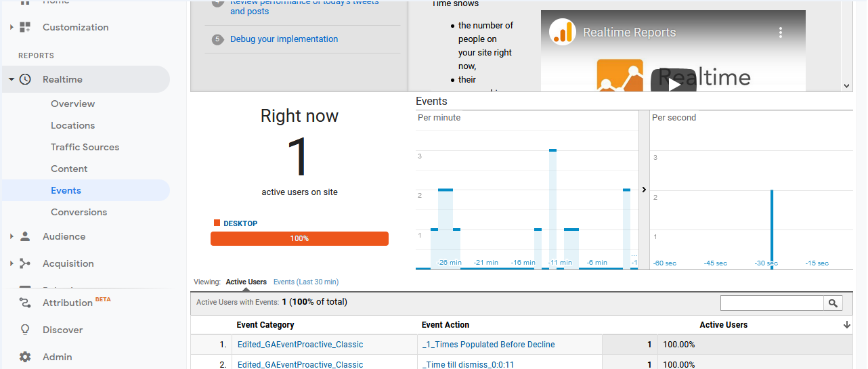The height and width of the screenshot is (369, 868).
Task: Select the Active Users view tab
Action: click(x=246, y=282)
